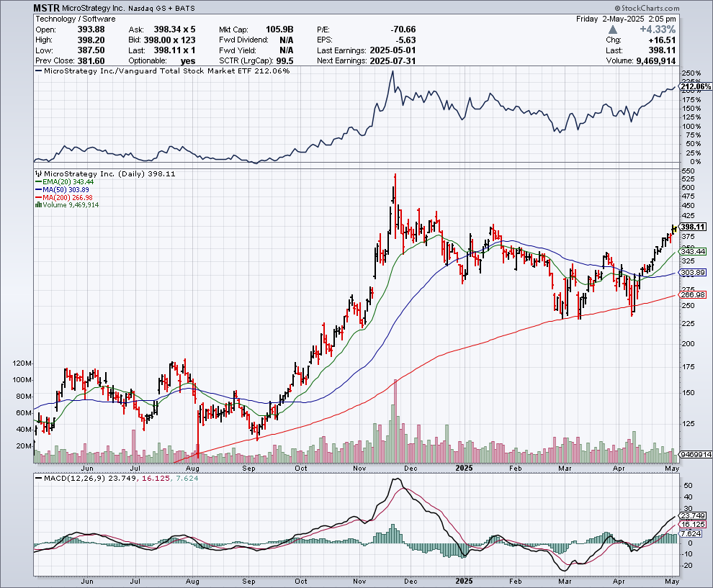Click the 7.624 histogram axis label
This screenshot has height=588, width=713.
click(x=691, y=533)
